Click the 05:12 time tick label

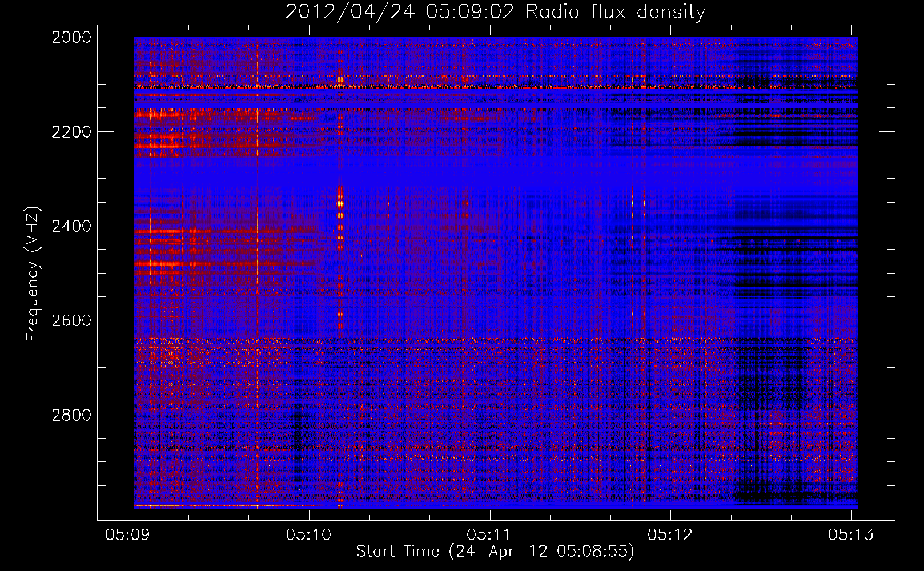click(x=670, y=534)
